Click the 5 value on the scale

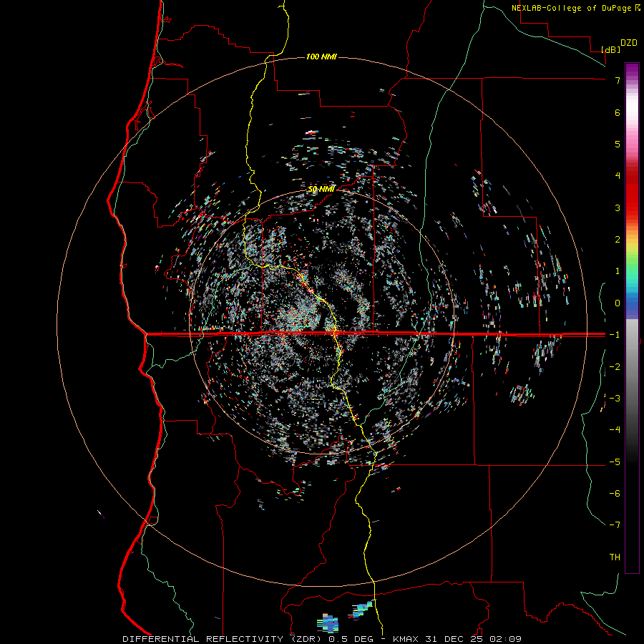pyautogui.click(x=618, y=144)
